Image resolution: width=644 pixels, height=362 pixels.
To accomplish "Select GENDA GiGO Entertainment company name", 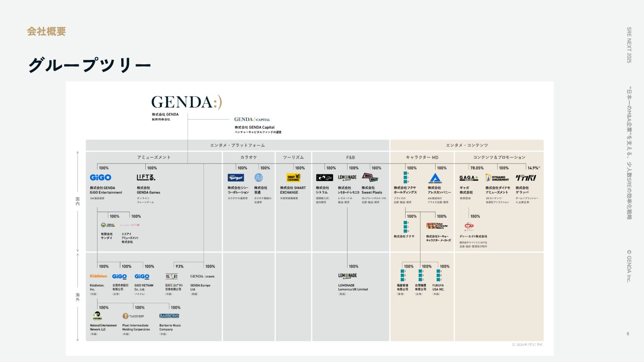I will click(106, 190).
